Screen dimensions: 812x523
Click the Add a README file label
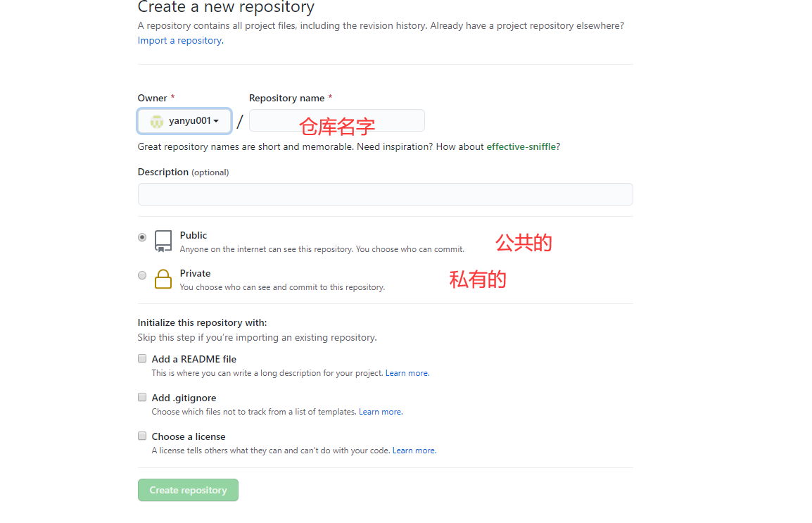pyautogui.click(x=194, y=359)
